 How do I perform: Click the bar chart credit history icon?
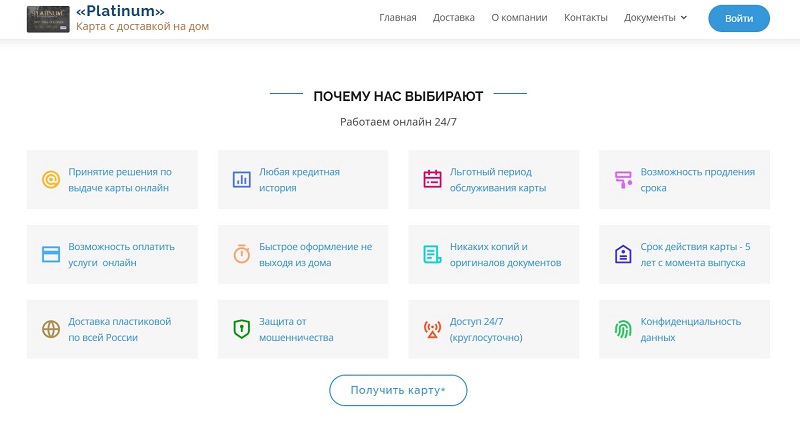241,180
